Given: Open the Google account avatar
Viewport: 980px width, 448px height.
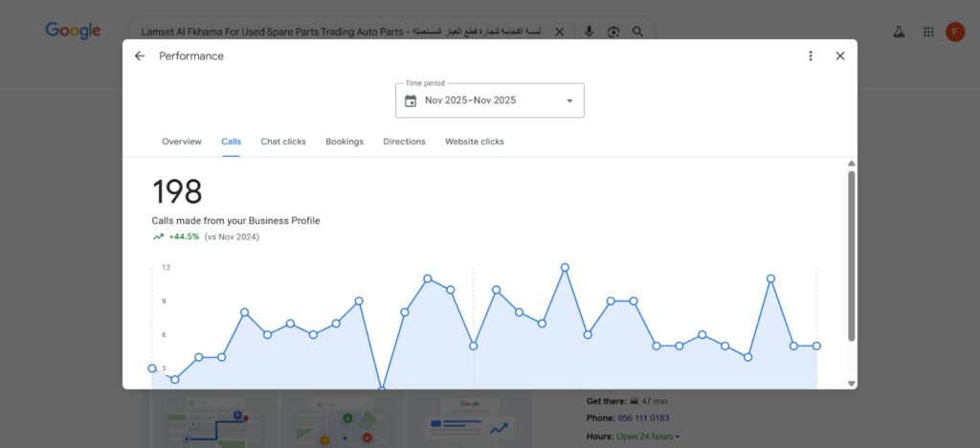Looking at the screenshot, I should tap(955, 32).
